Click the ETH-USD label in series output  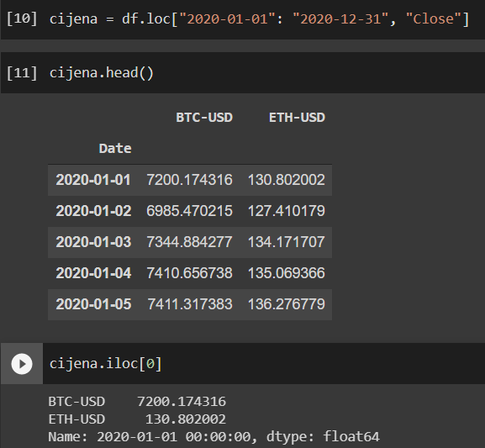coord(76,419)
